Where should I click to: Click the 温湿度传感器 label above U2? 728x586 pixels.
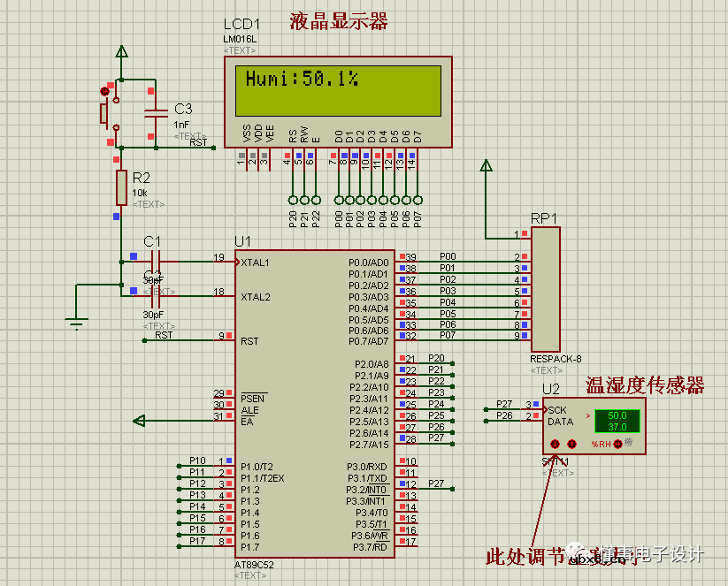click(645, 385)
